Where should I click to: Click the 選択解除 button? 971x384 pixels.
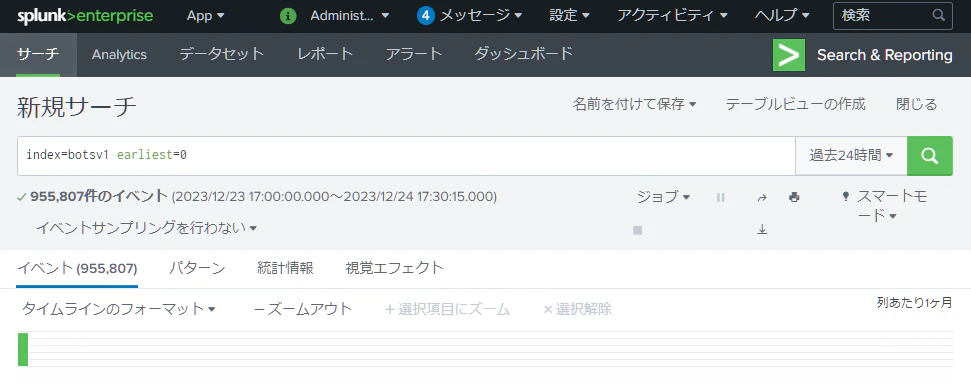577,309
